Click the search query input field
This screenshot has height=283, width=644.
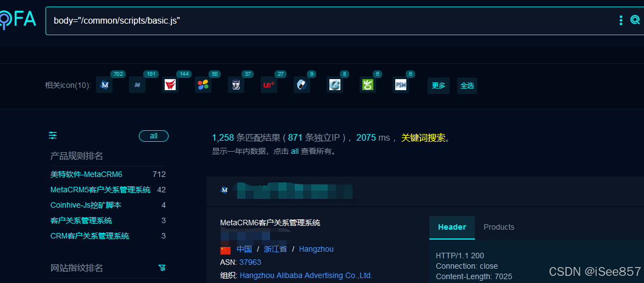[328, 20]
